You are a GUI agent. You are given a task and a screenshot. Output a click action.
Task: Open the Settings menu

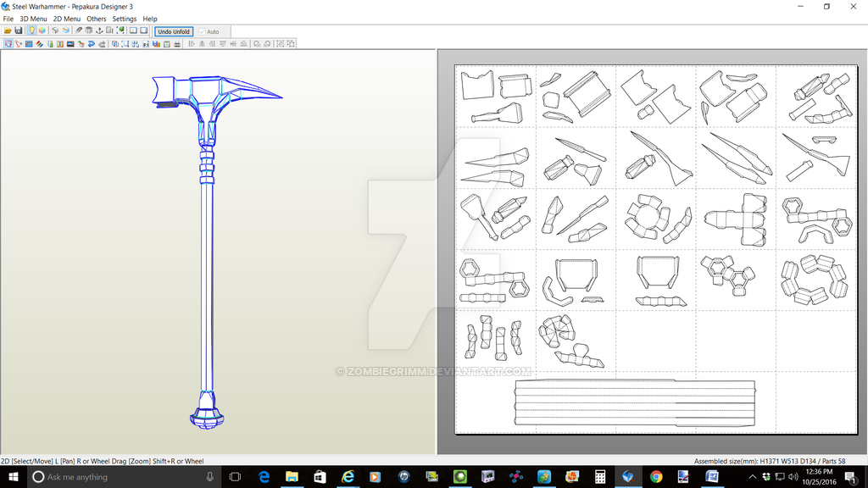pyautogui.click(x=125, y=19)
